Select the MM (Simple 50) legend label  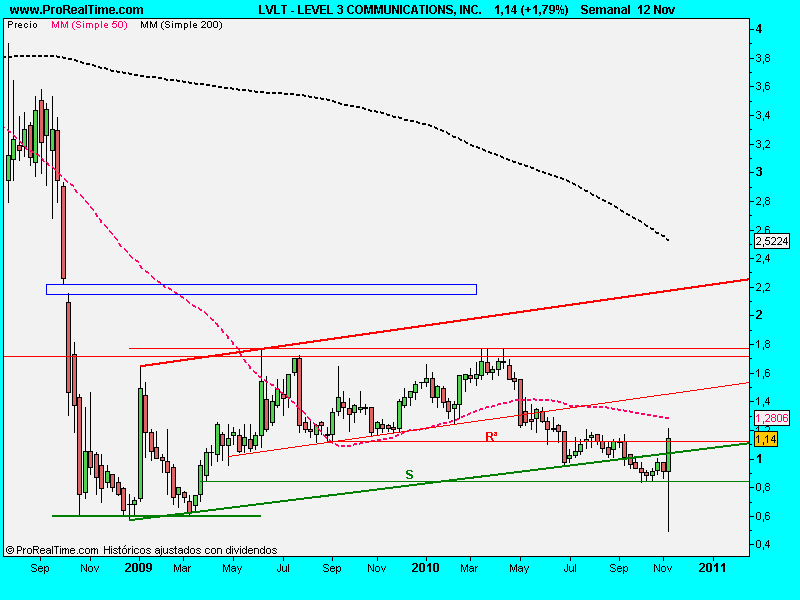pyautogui.click(x=89, y=25)
